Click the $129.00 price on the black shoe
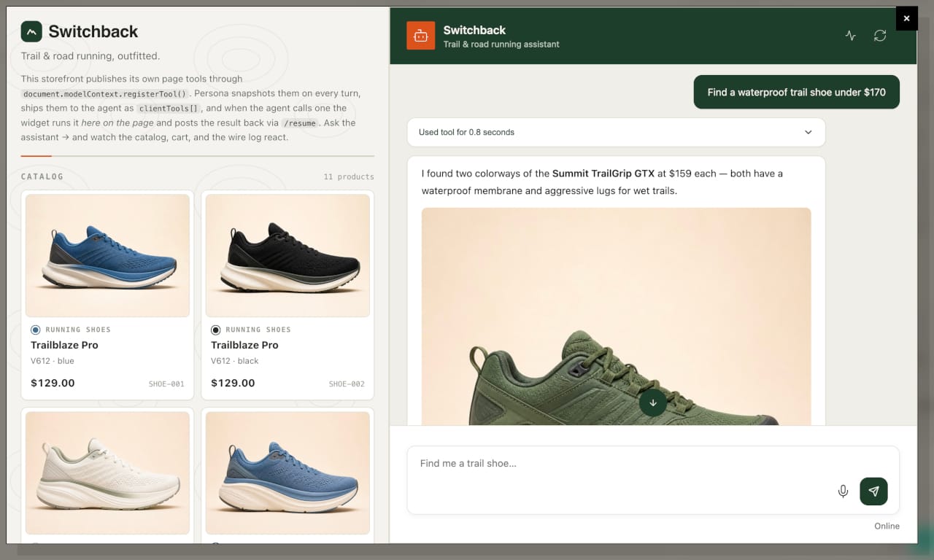This screenshot has height=560, width=934. click(233, 383)
